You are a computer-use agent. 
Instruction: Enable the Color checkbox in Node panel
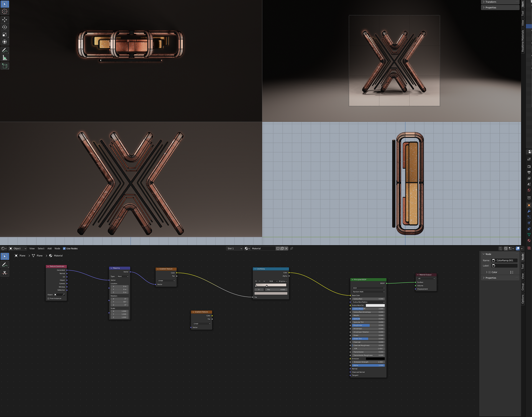(x=490, y=272)
